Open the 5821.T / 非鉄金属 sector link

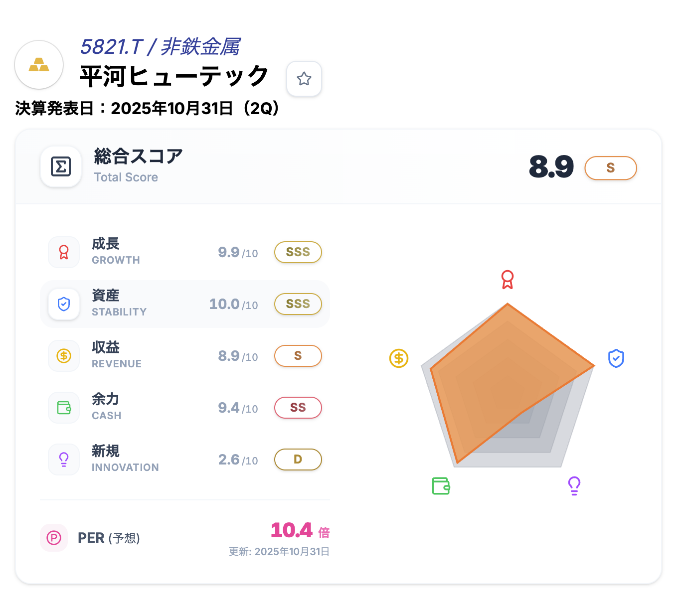(x=160, y=47)
